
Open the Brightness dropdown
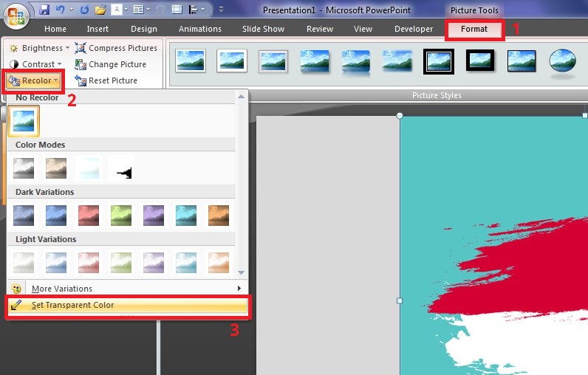(x=39, y=48)
